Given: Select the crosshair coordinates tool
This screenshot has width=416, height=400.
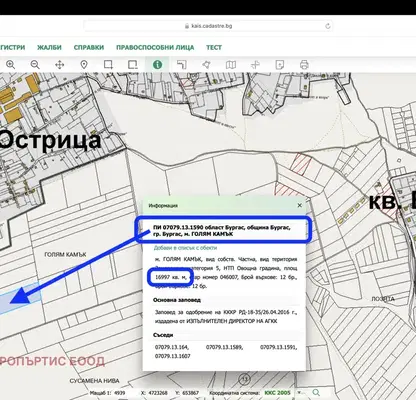Looking at the screenshot, I should pos(255,64).
